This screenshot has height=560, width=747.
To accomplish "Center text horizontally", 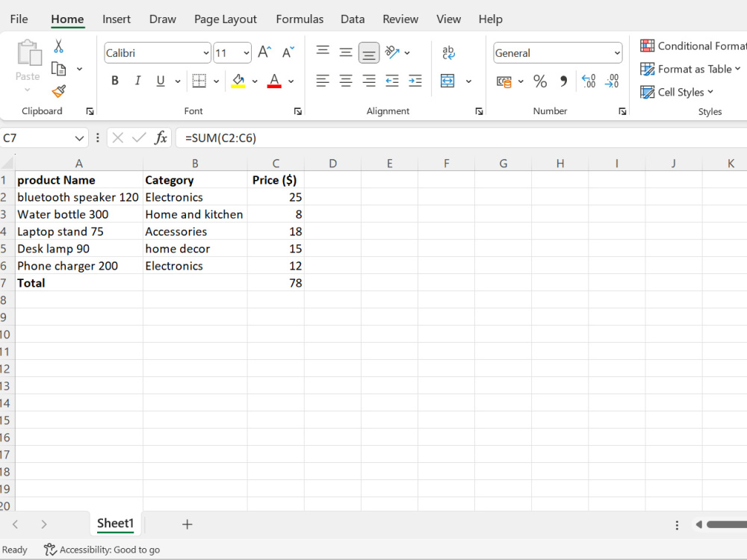I will [346, 81].
